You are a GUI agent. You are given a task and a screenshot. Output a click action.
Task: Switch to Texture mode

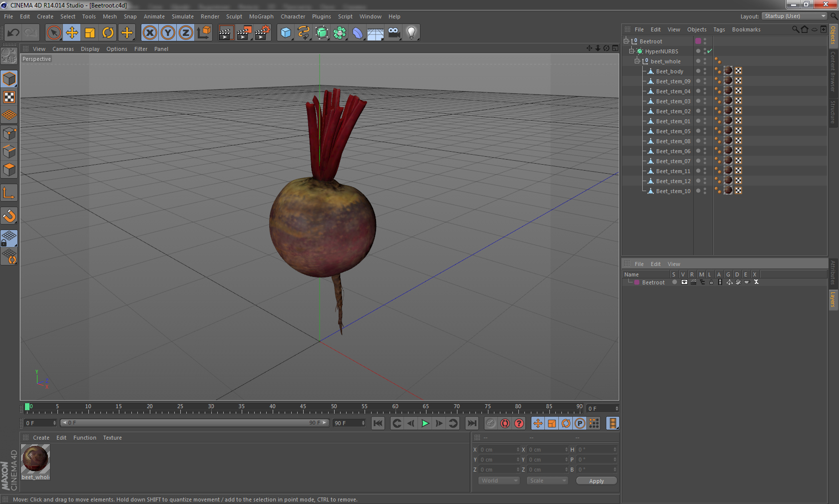(x=9, y=97)
